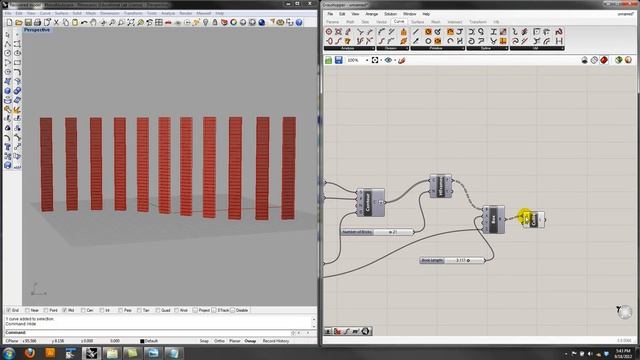Screen dimensions: 640x360
Task: Click the blue Help icon in Rhino toolbar
Action: coord(299,22)
